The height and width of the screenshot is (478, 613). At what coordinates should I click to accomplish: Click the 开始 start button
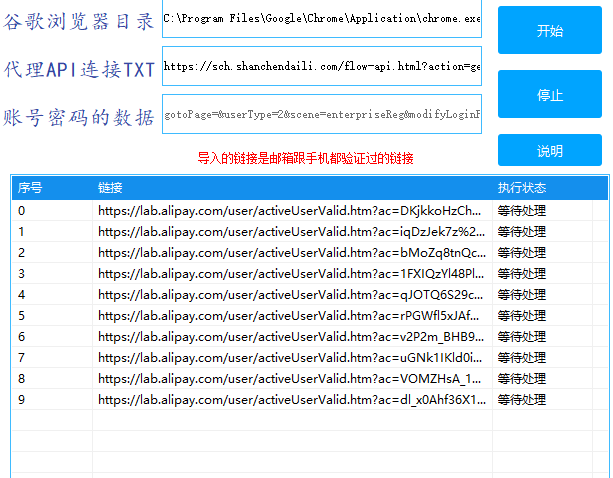click(x=549, y=31)
